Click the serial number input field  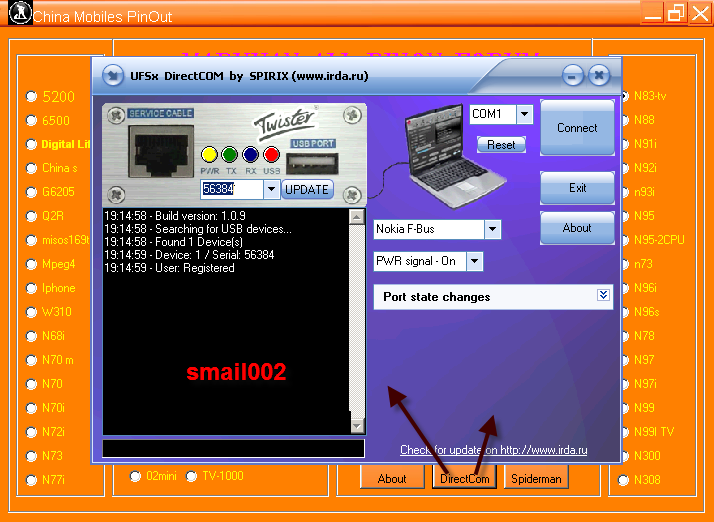point(232,189)
